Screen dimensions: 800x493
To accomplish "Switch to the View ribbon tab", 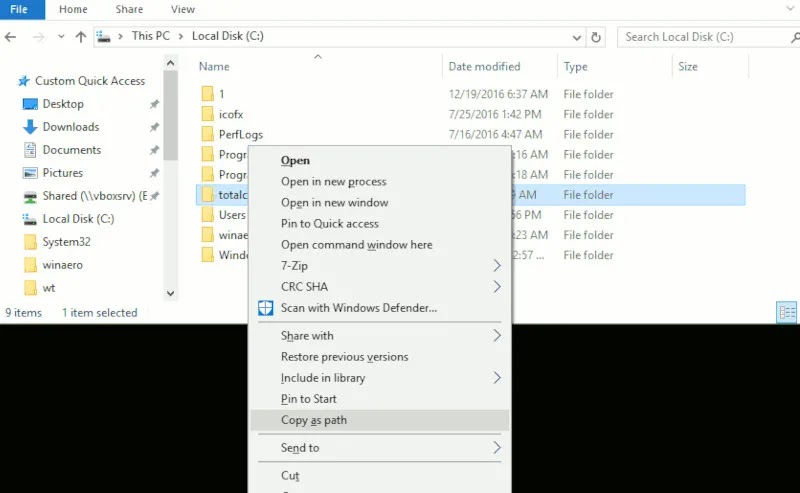I will (x=183, y=9).
